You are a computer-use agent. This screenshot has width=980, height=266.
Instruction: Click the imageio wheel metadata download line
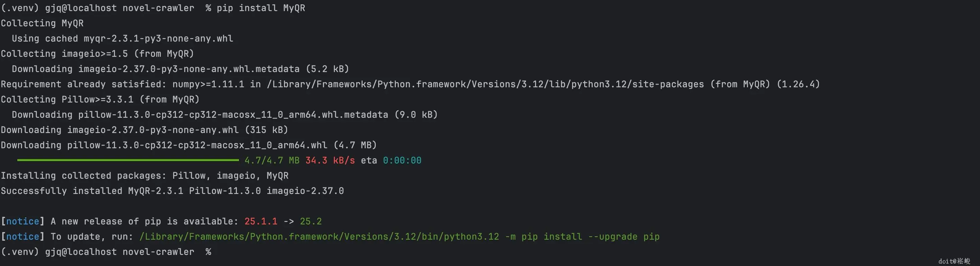coord(180,69)
